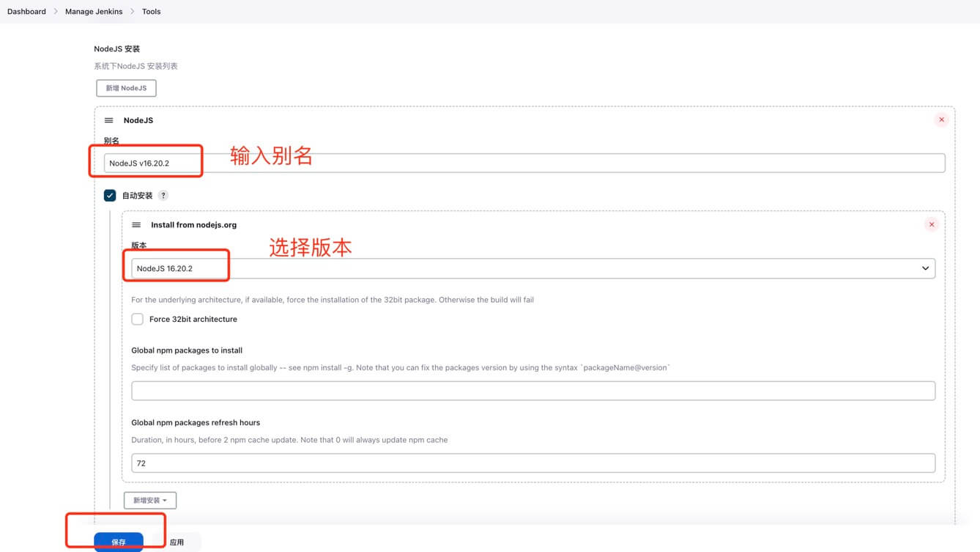Image resolution: width=980 pixels, height=552 pixels.
Task: Remove the NodeJS installation with red X
Action: coord(942,119)
